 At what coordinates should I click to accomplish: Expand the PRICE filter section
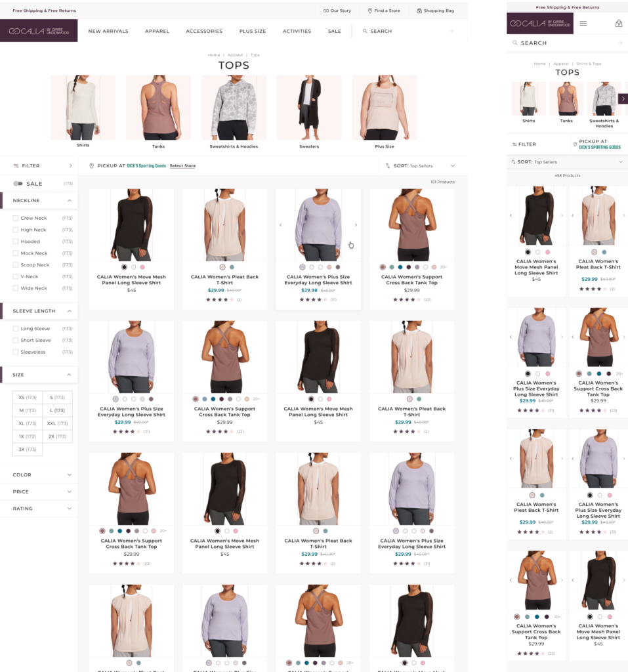(x=70, y=492)
